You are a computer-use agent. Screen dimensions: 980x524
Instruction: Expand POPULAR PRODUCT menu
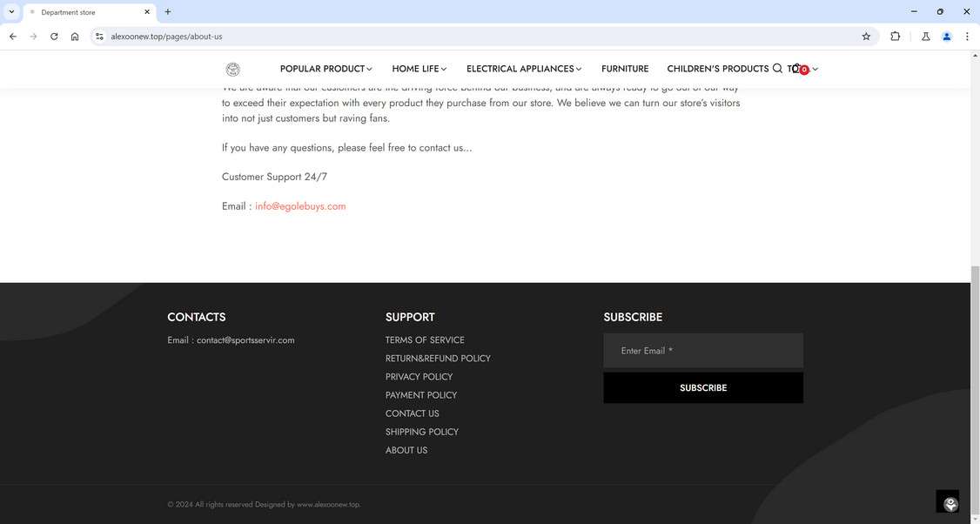pos(326,69)
